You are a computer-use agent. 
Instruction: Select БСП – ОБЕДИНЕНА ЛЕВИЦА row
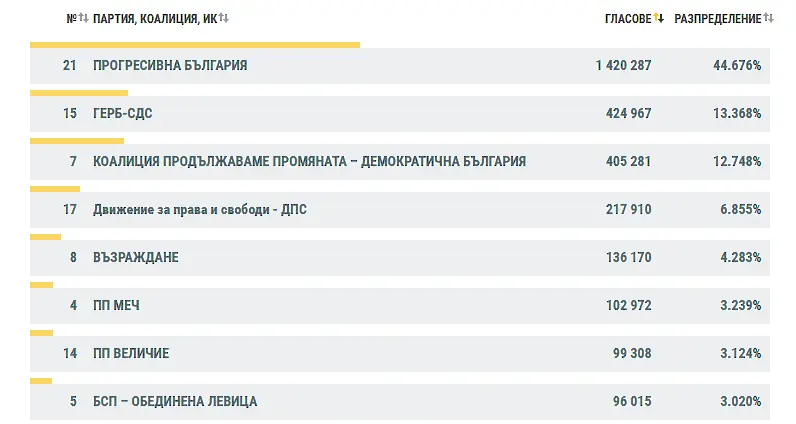tap(175, 402)
